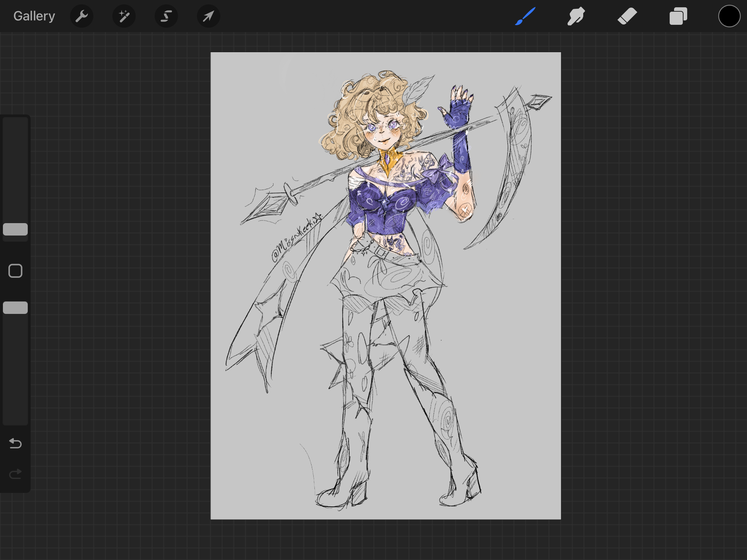Select the Eraser tool

point(627,16)
